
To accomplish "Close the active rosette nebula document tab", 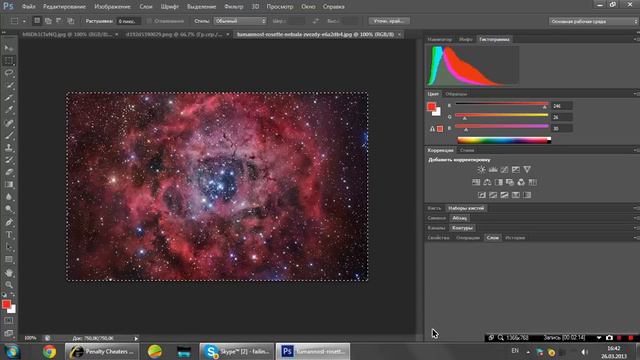I will pyautogui.click(x=400, y=35).
